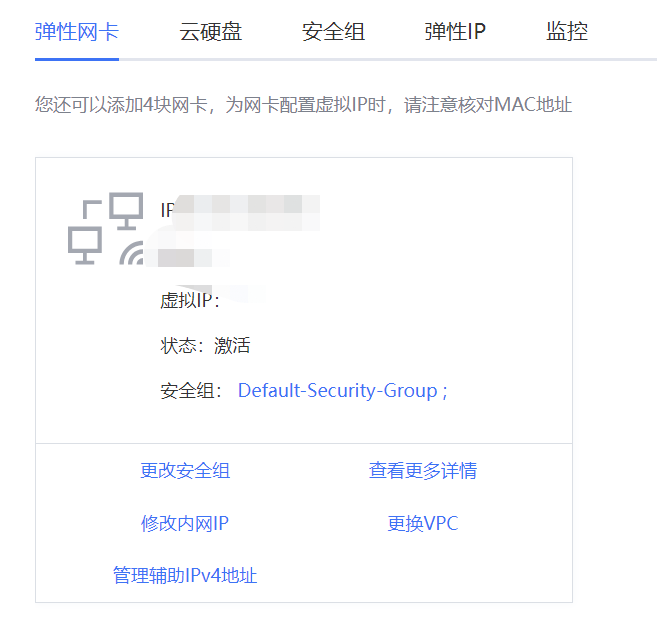Open 管理辅助IPv4地址 link
657x634 pixels.
(x=185, y=576)
